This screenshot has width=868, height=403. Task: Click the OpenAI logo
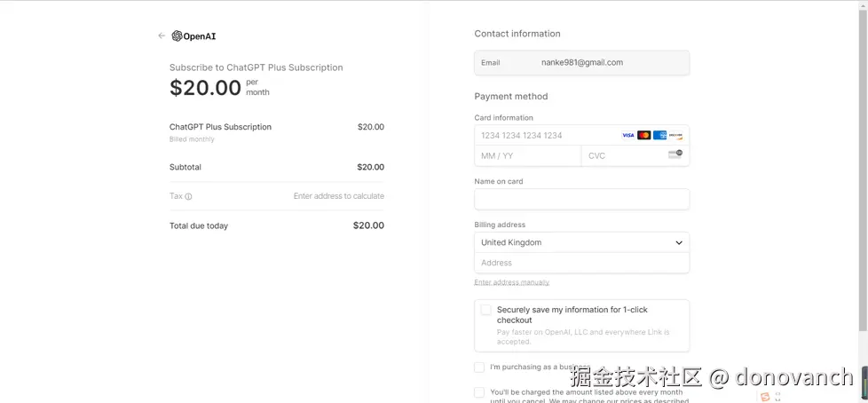click(x=193, y=36)
